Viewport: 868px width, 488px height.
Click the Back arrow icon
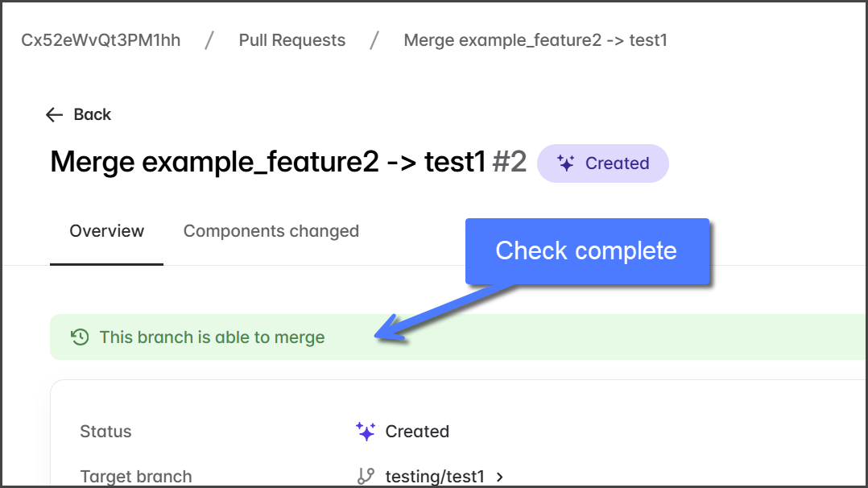tap(54, 114)
